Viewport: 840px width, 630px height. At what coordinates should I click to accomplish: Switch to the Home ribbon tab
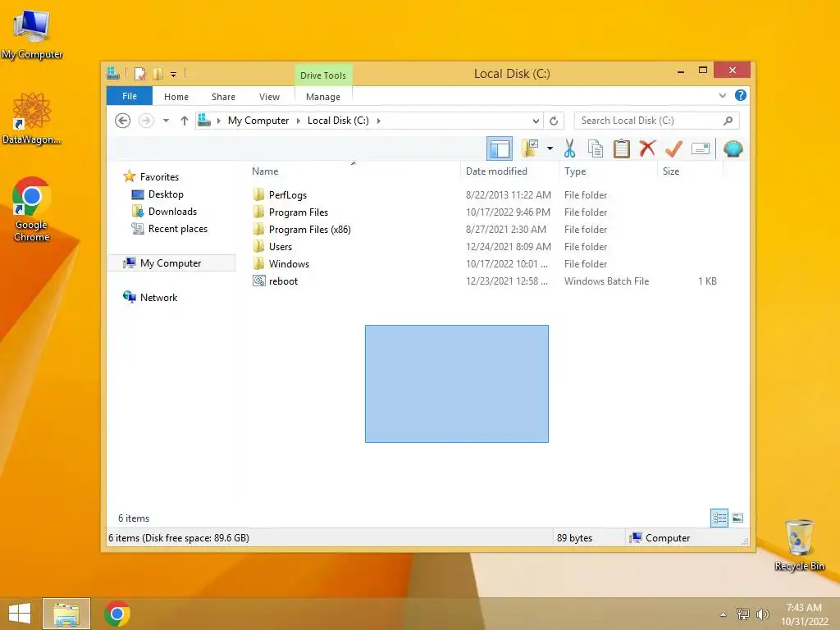(x=176, y=97)
